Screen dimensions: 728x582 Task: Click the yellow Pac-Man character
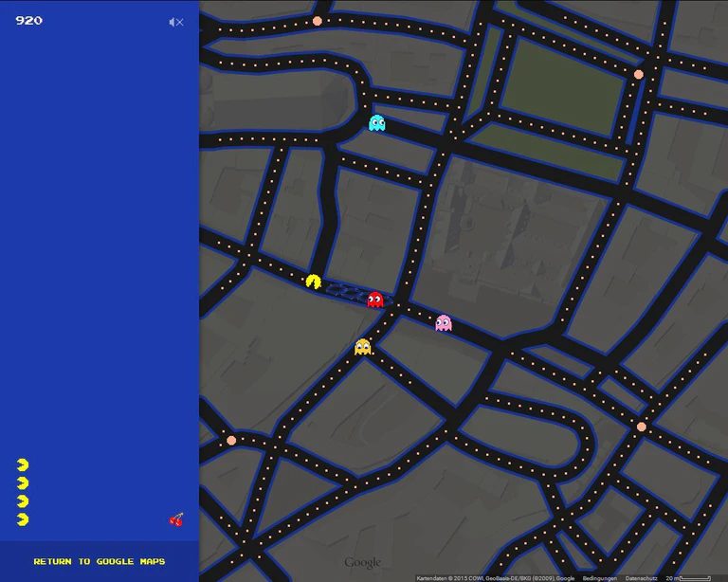(314, 282)
